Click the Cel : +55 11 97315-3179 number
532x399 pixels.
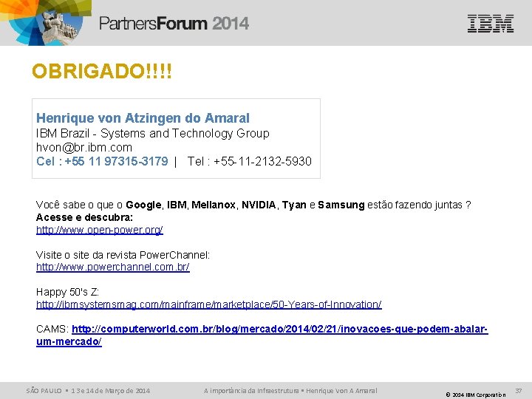point(102,161)
